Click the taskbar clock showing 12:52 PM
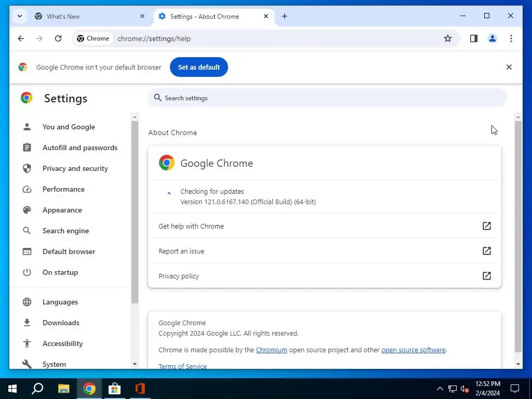The height and width of the screenshot is (399, 532). point(487,389)
